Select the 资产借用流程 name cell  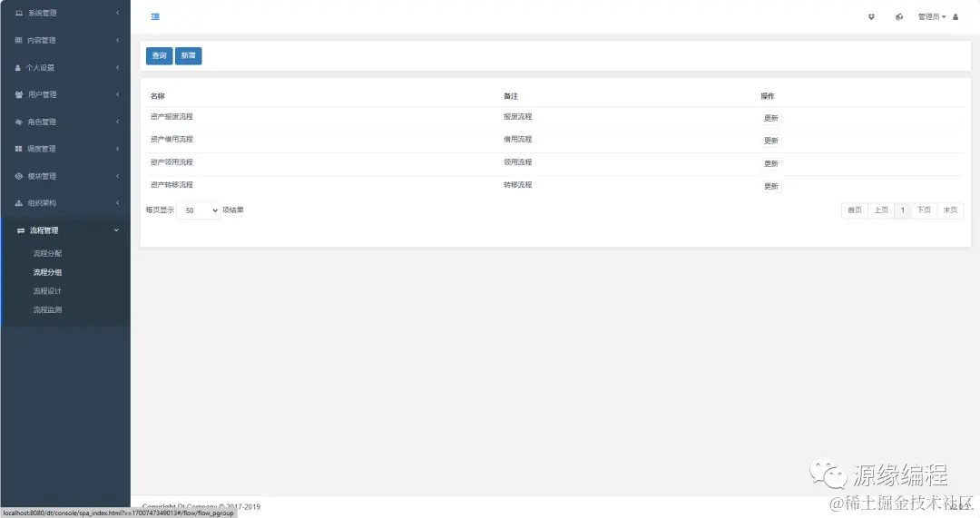(x=171, y=140)
